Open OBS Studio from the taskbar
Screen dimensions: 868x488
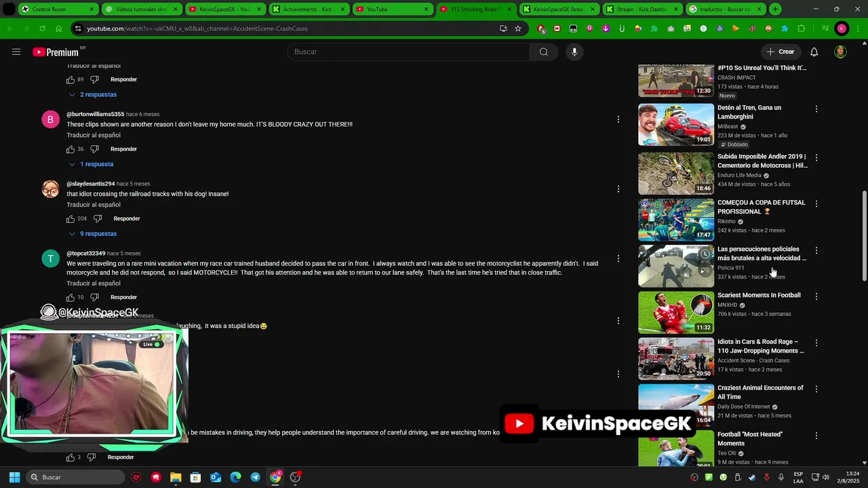tap(295, 477)
